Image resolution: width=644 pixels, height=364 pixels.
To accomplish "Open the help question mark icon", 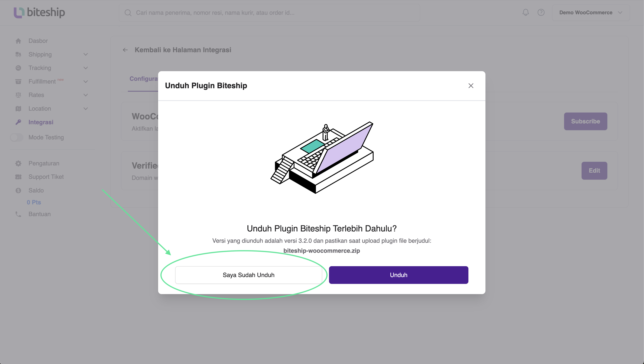I will pyautogui.click(x=541, y=13).
